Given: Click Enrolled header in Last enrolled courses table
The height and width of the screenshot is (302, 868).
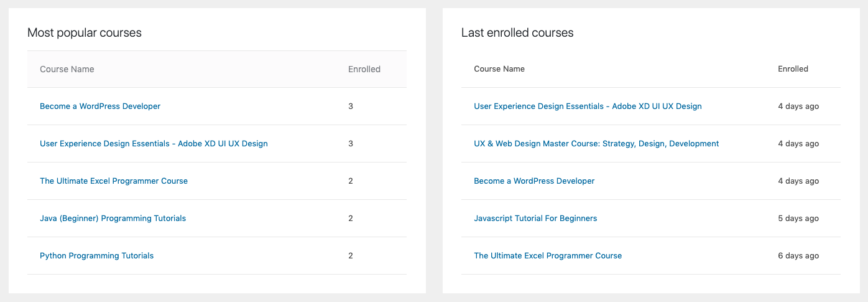Looking at the screenshot, I should pos(793,69).
